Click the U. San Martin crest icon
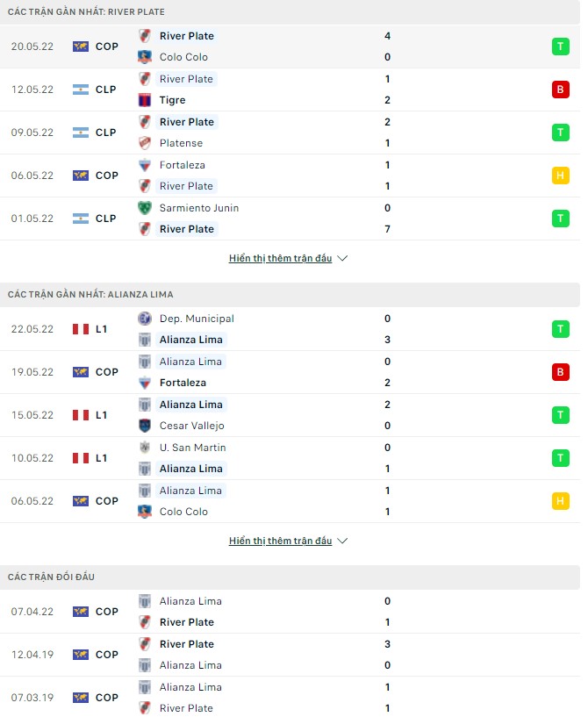The height and width of the screenshot is (717, 588). tap(145, 448)
